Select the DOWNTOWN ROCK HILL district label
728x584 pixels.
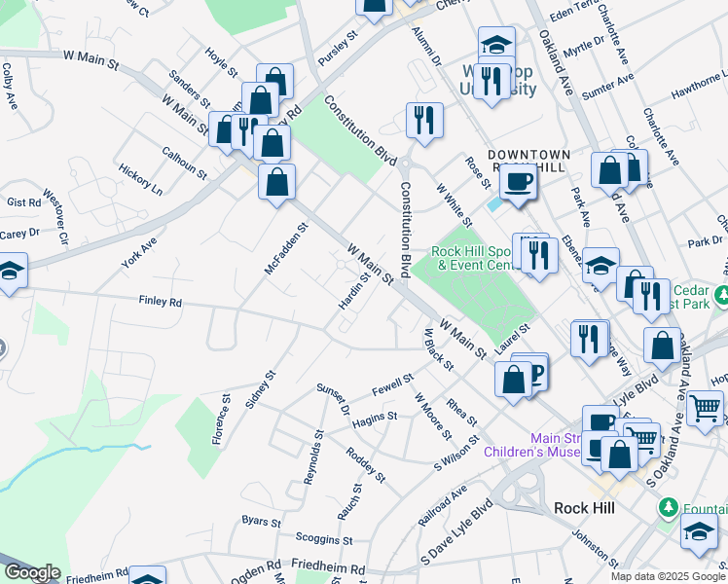click(x=528, y=161)
